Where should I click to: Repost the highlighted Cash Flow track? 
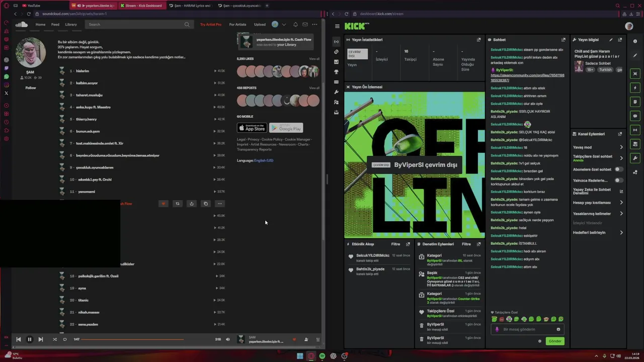pos(177,204)
